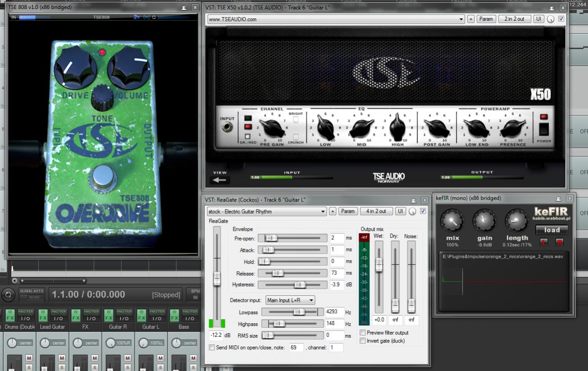Click the red L channel button in keFIR

[x=544, y=243]
